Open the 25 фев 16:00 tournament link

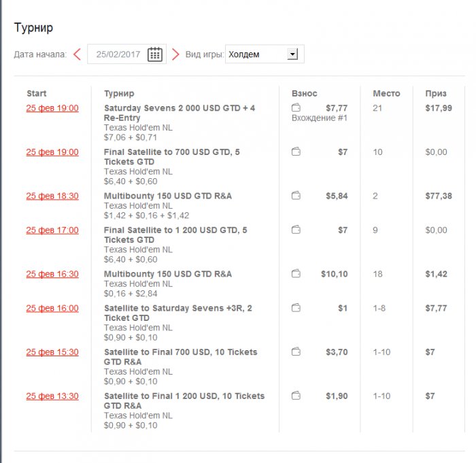[x=52, y=308]
